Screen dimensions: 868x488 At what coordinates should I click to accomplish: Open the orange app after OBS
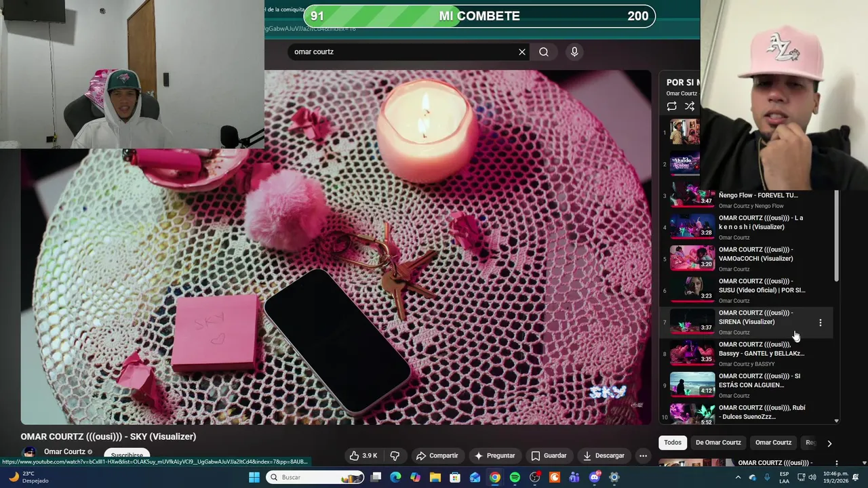pyautogui.click(x=555, y=477)
